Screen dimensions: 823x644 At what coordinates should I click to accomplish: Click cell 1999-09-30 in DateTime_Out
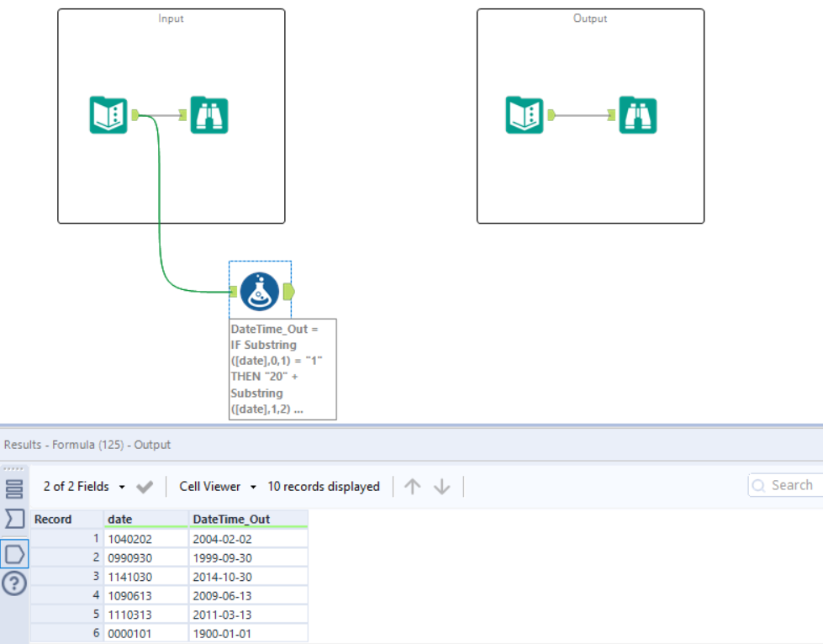(248, 558)
